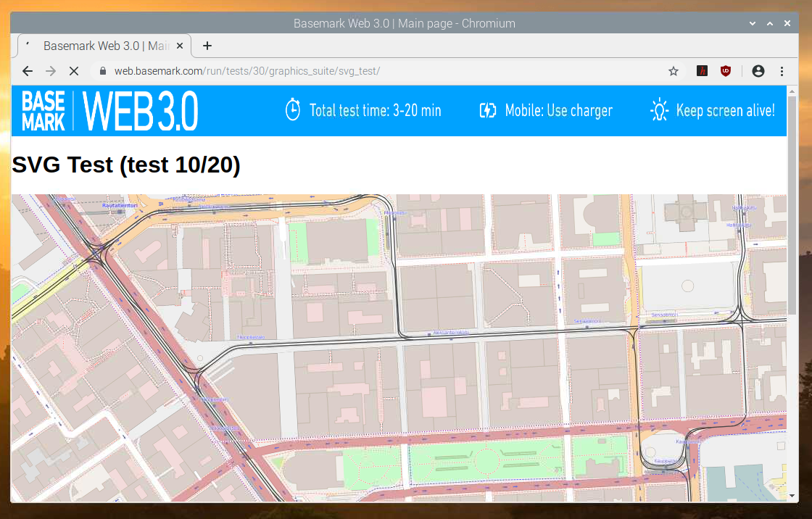
Task: Bookmark this page with the star
Action: tap(674, 71)
